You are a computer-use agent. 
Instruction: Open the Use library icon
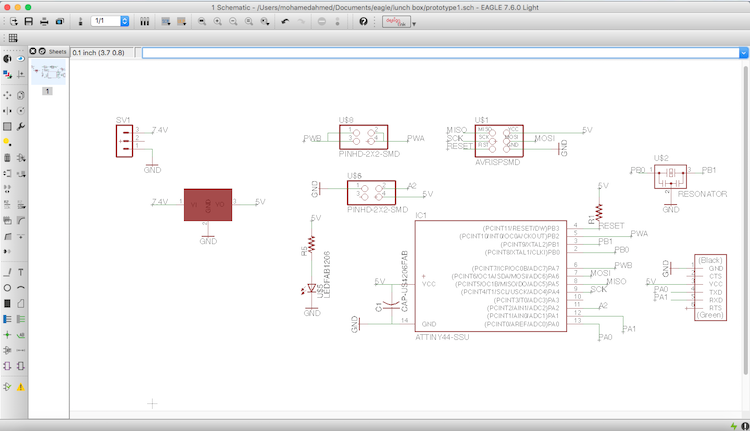pyautogui.click(x=144, y=22)
